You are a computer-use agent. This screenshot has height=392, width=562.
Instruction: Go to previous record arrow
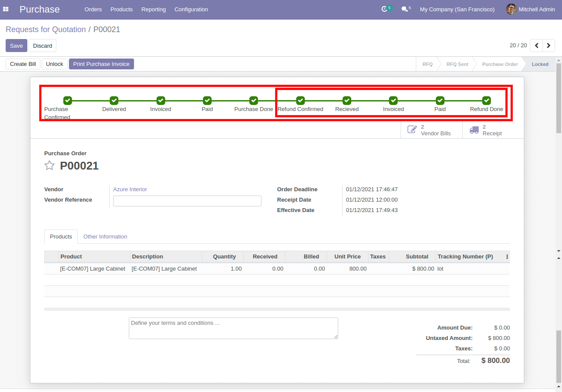(x=536, y=46)
